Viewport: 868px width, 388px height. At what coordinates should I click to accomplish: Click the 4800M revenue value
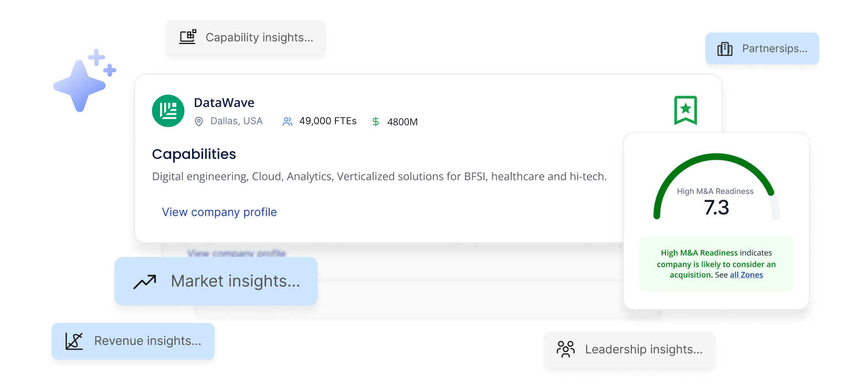[x=403, y=122]
